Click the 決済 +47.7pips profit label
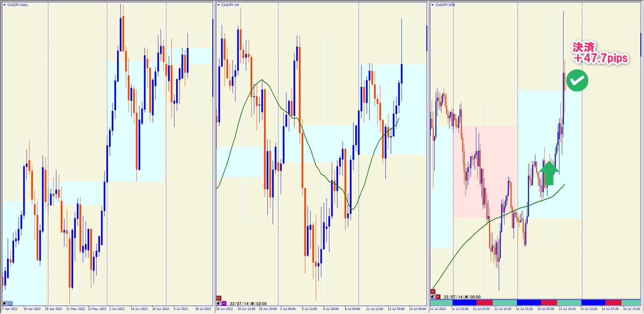The image size is (644, 314). pyautogui.click(x=600, y=53)
